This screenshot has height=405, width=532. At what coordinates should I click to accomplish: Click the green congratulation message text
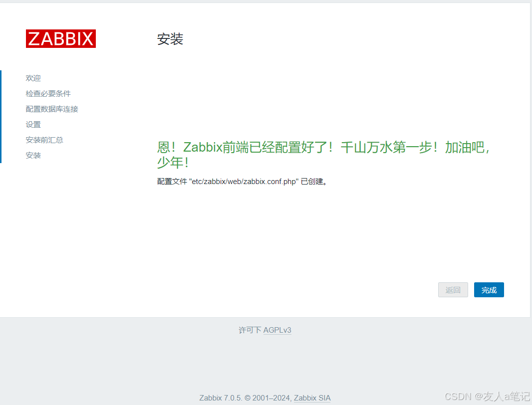tap(324, 155)
